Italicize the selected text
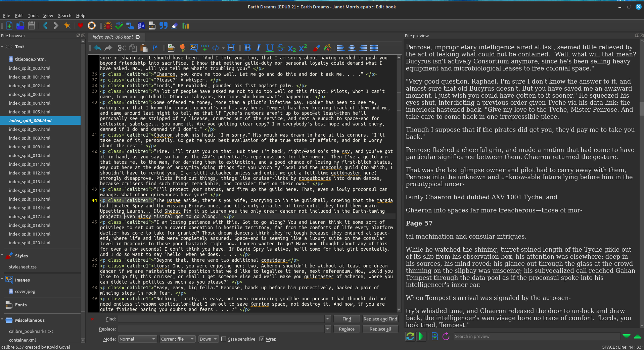 259,48
